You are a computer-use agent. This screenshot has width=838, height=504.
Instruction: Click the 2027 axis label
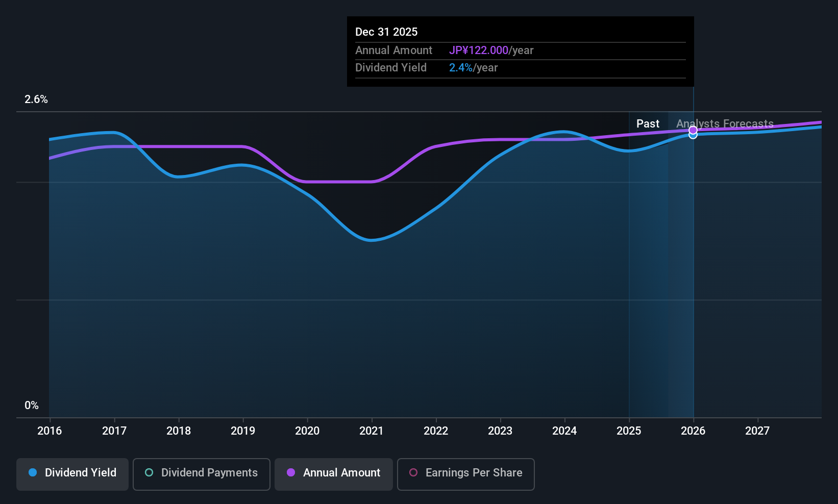pos(757,431)
